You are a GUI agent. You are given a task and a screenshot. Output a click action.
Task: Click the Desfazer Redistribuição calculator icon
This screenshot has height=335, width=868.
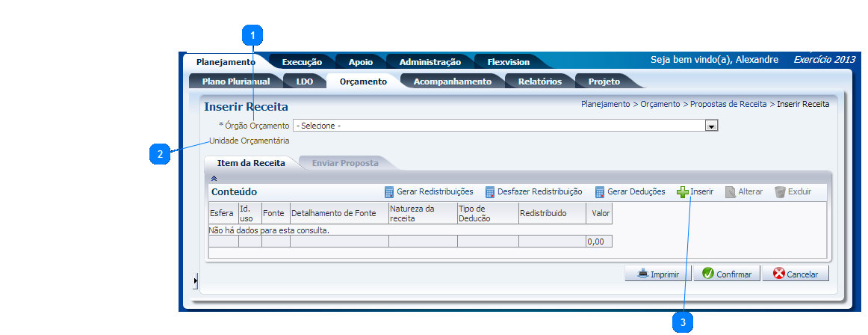pyautogui.click(x=490, y=192)
